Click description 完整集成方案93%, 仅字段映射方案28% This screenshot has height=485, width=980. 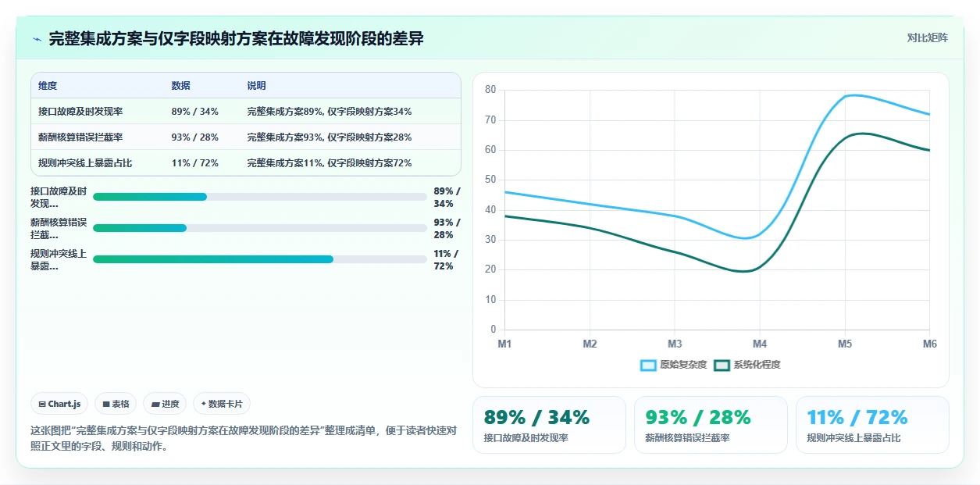(329, 137)
